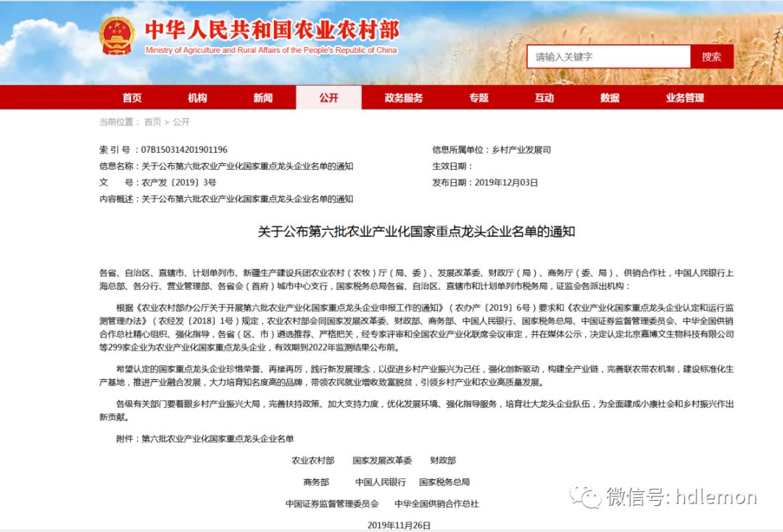This screenshot has width=783, height=532.
Task: Open the 政务服务 navigation menu item
Action: click(x=404, y=98)
